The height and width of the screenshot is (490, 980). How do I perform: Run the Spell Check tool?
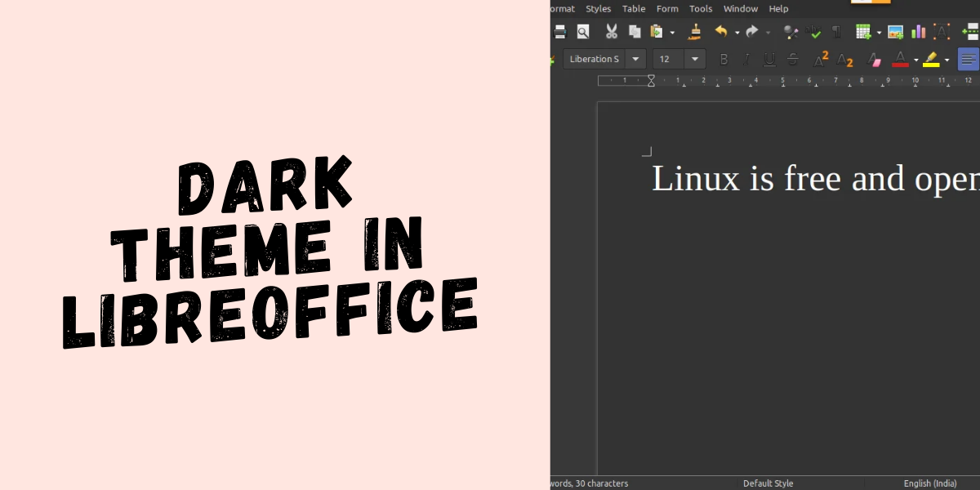[814, 31]
